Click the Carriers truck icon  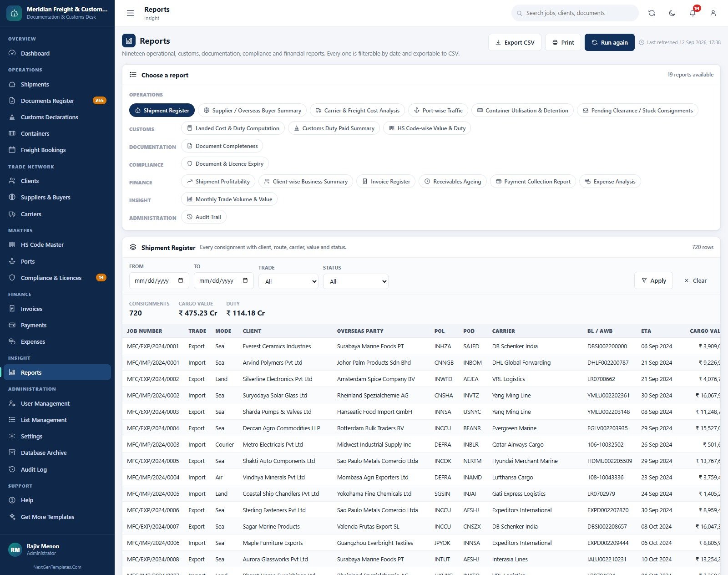click(x=12, y=214)
